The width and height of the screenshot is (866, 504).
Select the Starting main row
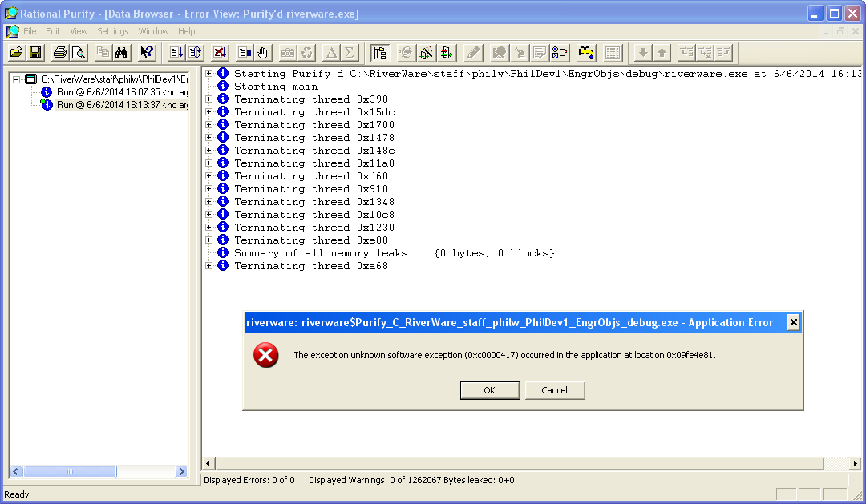pyautogui.click(x=276, y=87)
